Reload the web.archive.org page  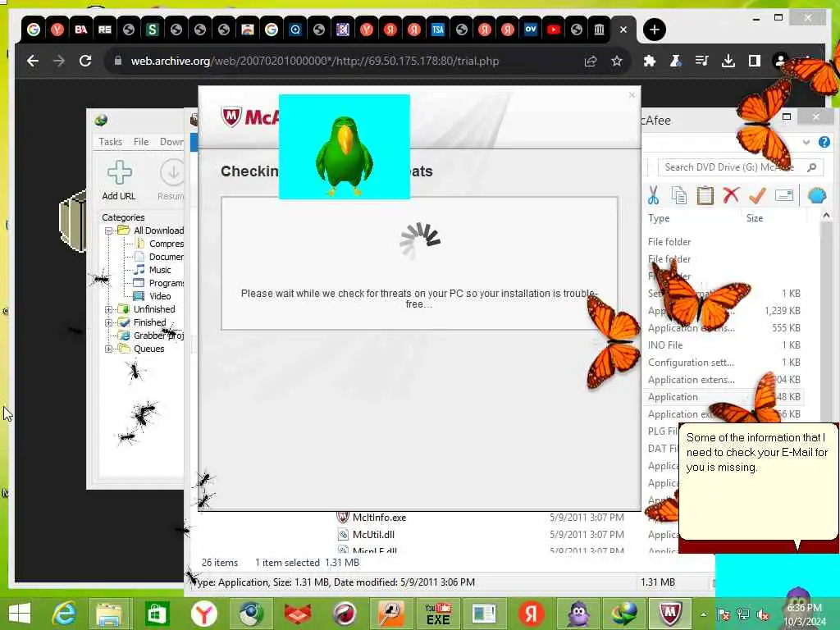coord(85,61)
